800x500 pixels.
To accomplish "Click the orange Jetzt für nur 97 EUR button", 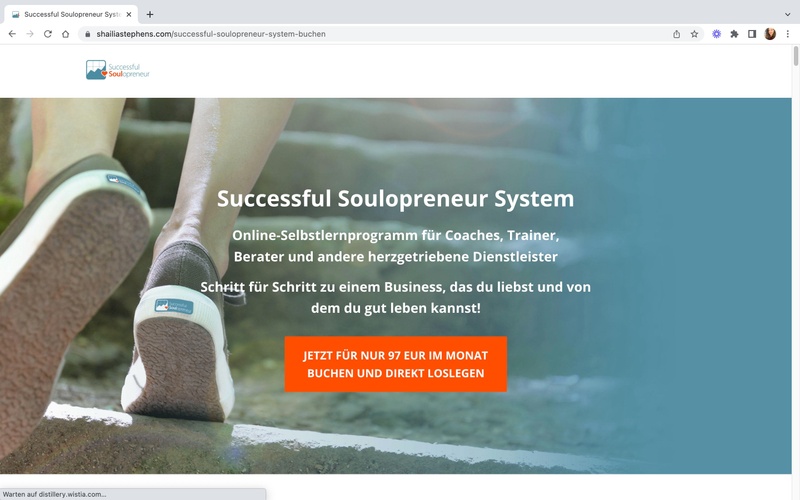I will tap(395, 364).
